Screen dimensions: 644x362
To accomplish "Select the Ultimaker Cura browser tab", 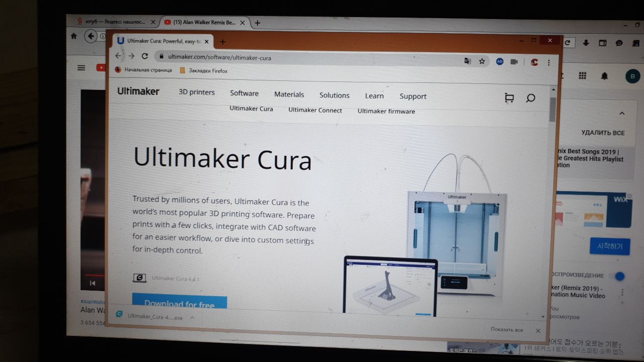I will (164, 41).
